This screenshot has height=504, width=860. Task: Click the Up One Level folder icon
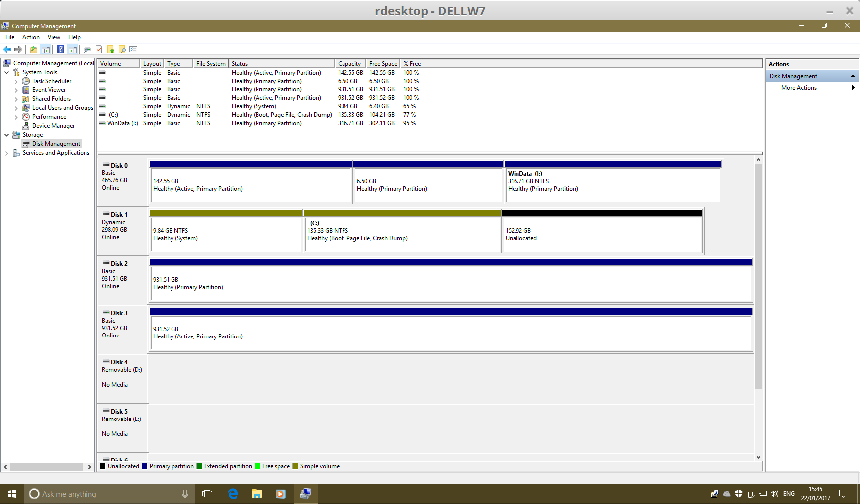pyautogui.click(x=33, y=49)
